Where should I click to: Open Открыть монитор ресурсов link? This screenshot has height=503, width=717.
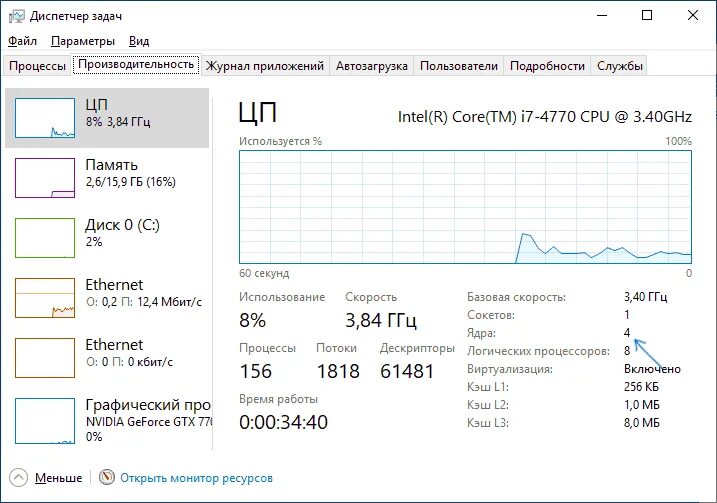[196, 478]
